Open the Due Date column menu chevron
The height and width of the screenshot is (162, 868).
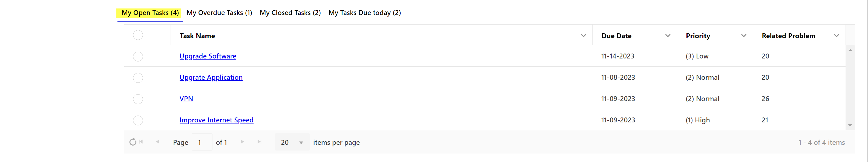pos(668,36)
